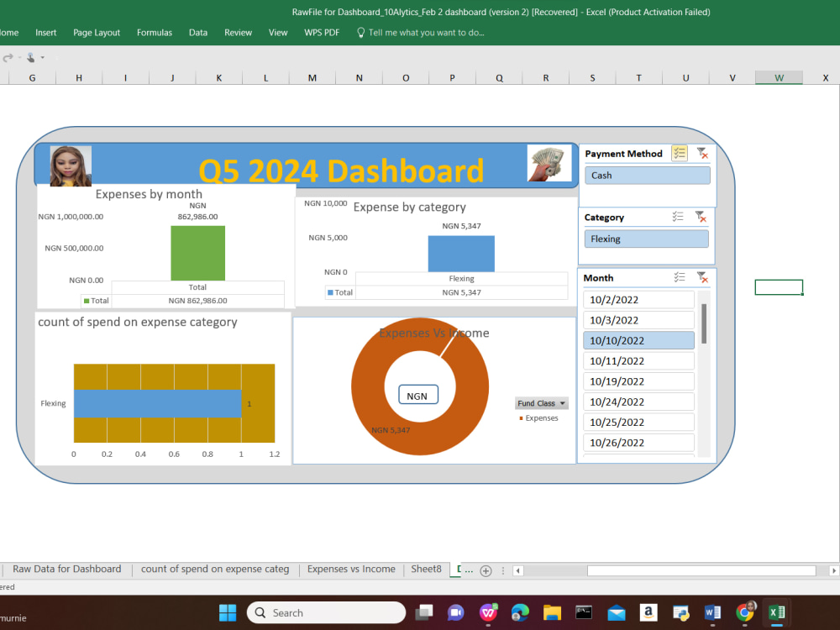Open Google Chrome from taskbar
Image resolution: width=840 pixels, height=630 pixels.
click(x=744, y=612)
